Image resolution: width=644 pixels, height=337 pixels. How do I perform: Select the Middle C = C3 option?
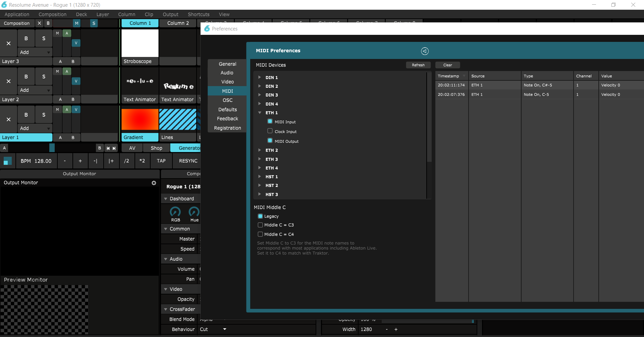click(x=260, y=225)
